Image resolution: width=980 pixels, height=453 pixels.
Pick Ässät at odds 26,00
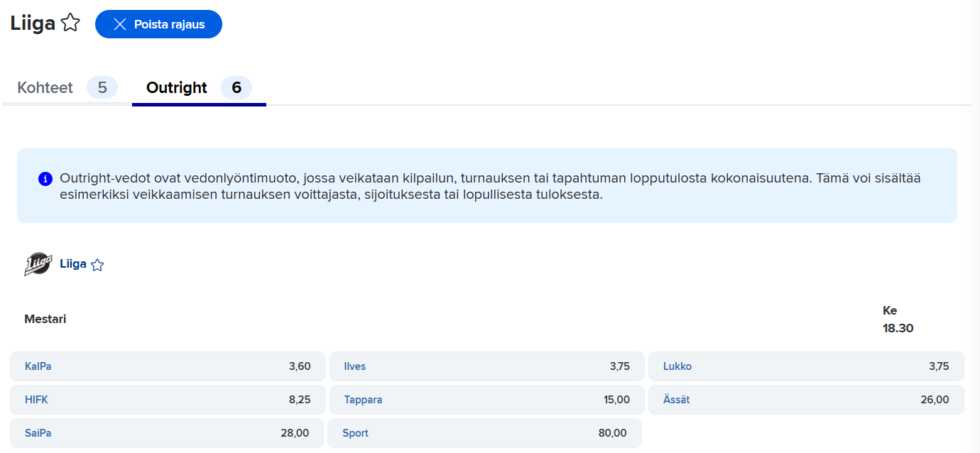806,400
